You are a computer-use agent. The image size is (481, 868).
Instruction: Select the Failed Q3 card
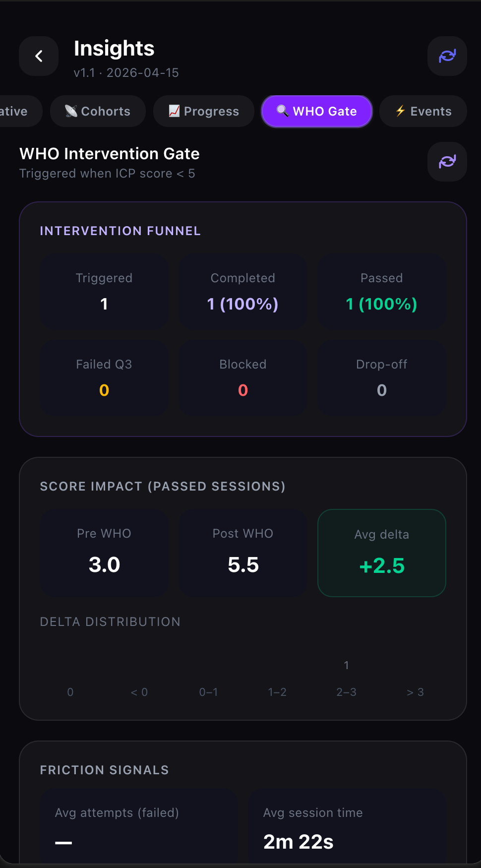[104, 378]
